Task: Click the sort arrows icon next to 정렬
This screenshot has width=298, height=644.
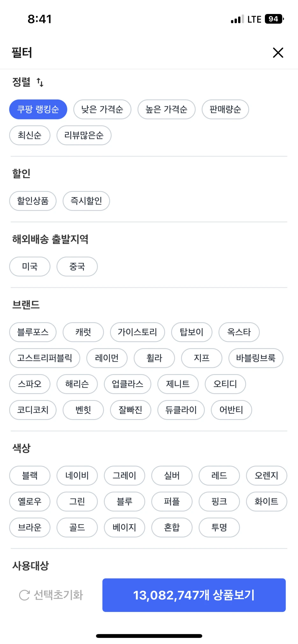Action: 40,82
